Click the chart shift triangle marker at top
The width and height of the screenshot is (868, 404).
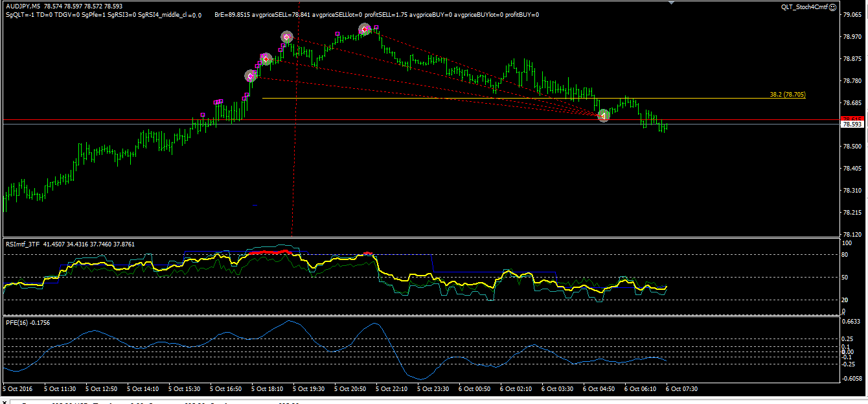pos(672,3)
